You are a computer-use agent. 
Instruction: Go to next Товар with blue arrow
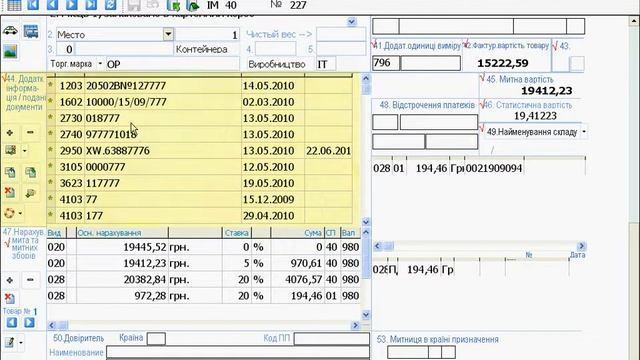pyautogui.click(x=29, y=322)
